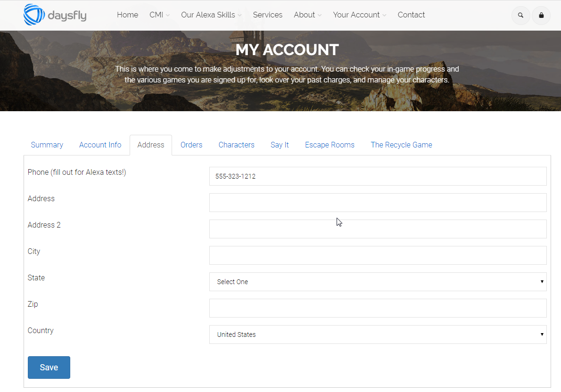Expand Your Account menu
561x392 pixels.
[x=360, y=15]
